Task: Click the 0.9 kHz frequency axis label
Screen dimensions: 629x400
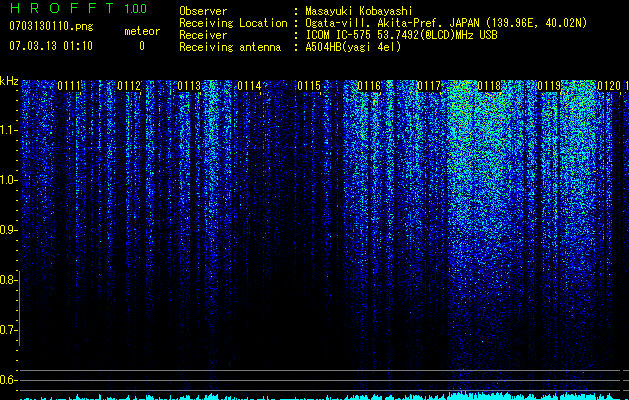Action: coord(9,230)
